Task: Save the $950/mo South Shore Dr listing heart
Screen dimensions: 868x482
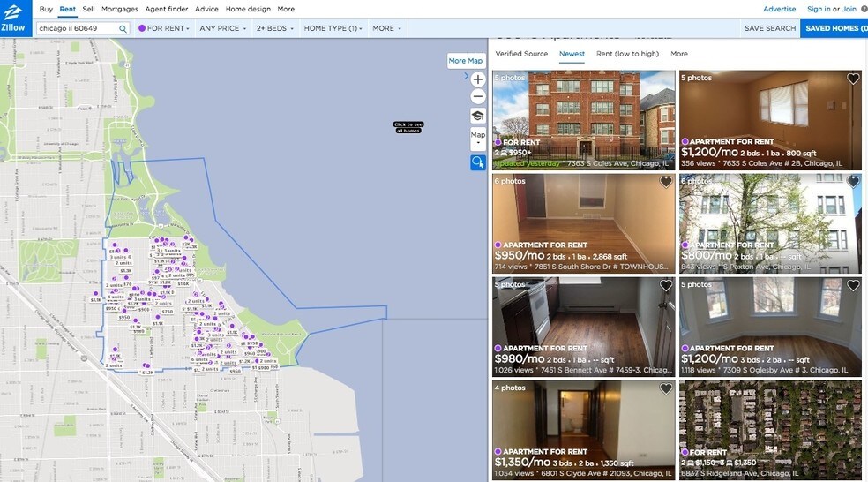Action: coord(666,182)
